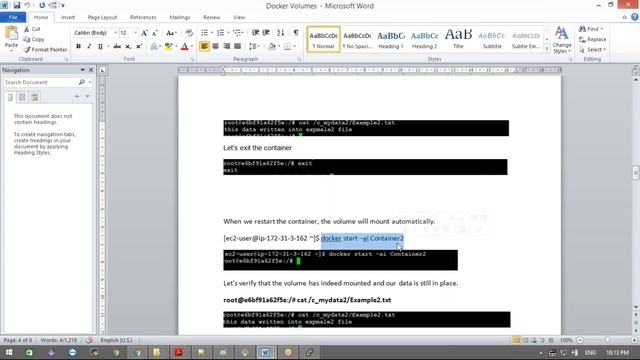Open the Windows Start button
The width and height of the screenshot is (640, 360).
(9, 352)
